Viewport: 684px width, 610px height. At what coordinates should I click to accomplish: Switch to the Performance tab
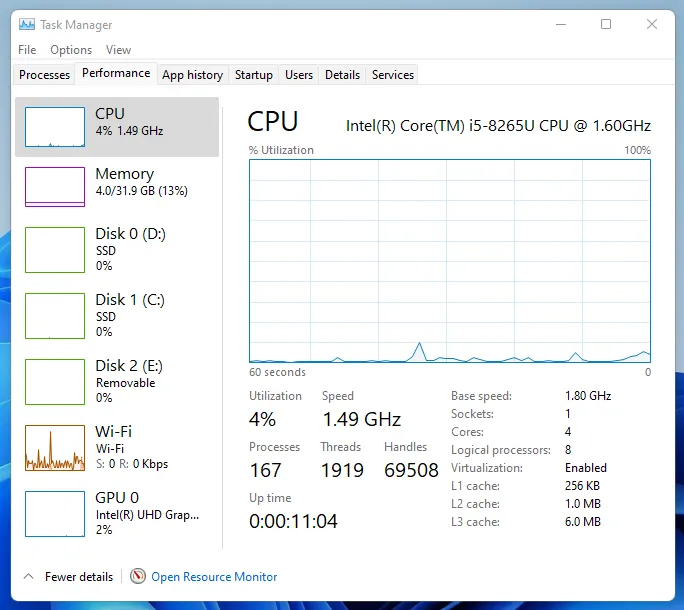coord(116,73)
